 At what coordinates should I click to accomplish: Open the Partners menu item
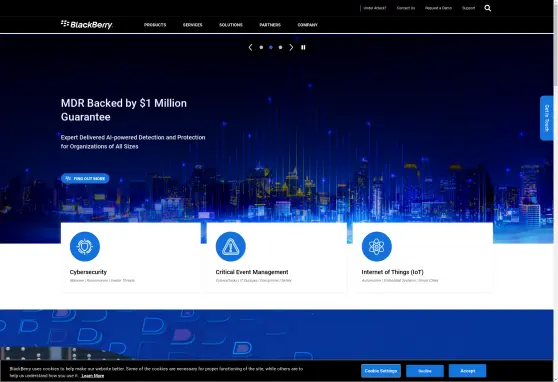(270, 25)
